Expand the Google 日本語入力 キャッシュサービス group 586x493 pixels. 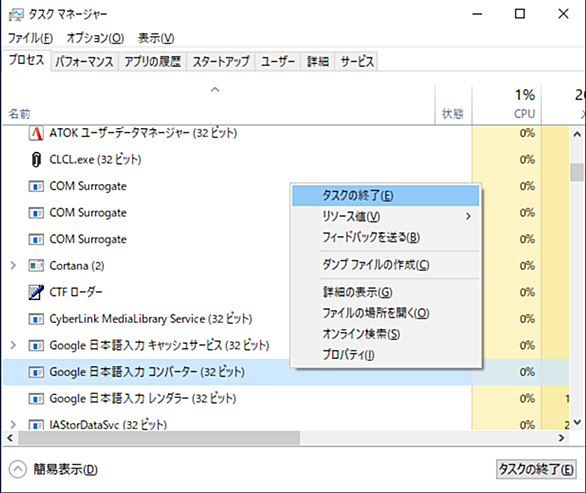pos(13,345)
